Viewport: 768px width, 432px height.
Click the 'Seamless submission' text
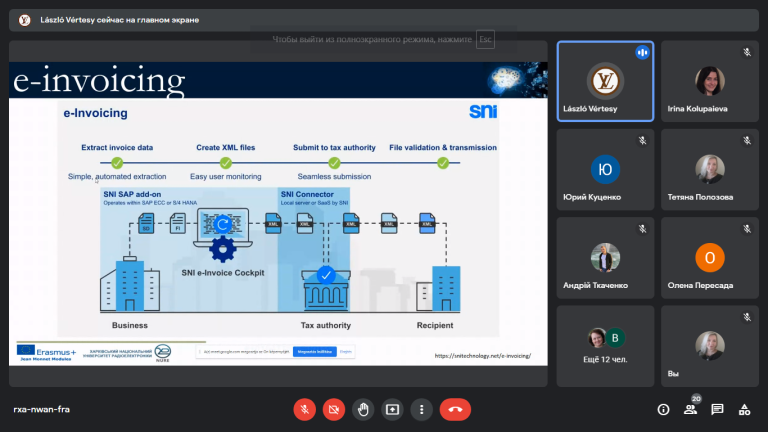click(x=334, y=176)
